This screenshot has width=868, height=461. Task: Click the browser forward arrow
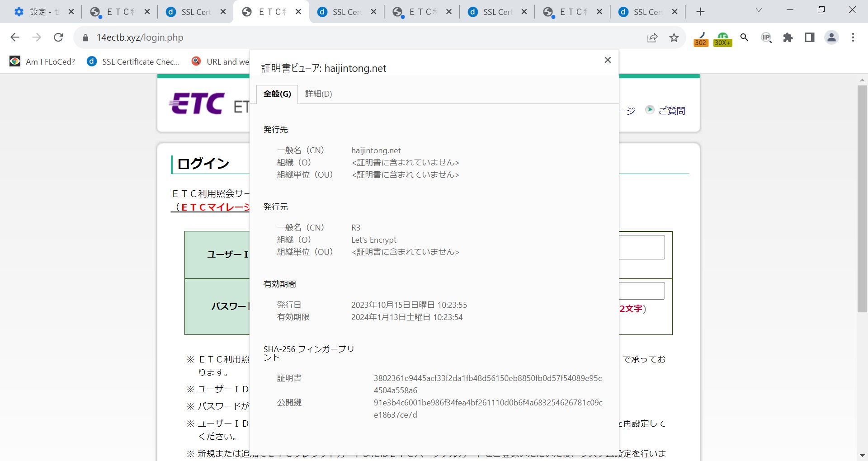(x=37, y=38)
